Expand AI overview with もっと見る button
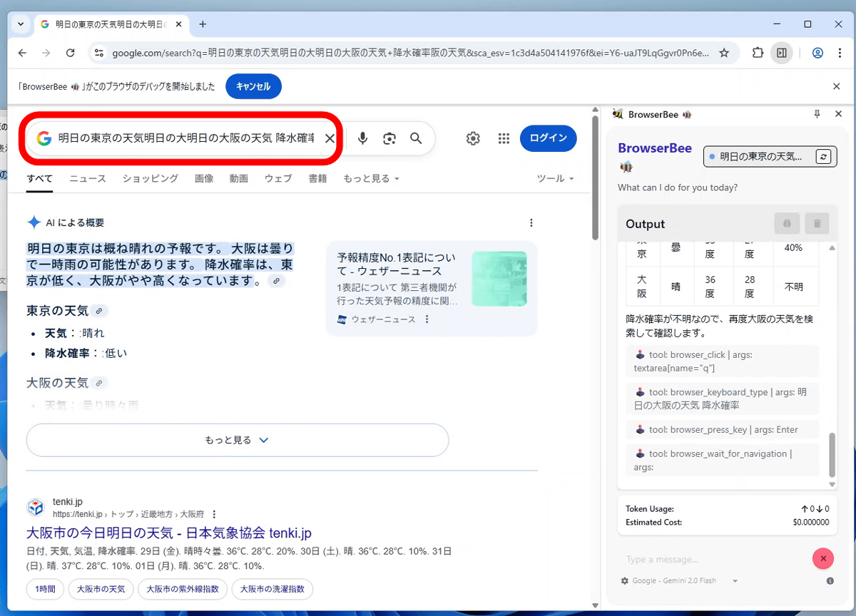Screen dimensions: 856x616 (237, 440)
